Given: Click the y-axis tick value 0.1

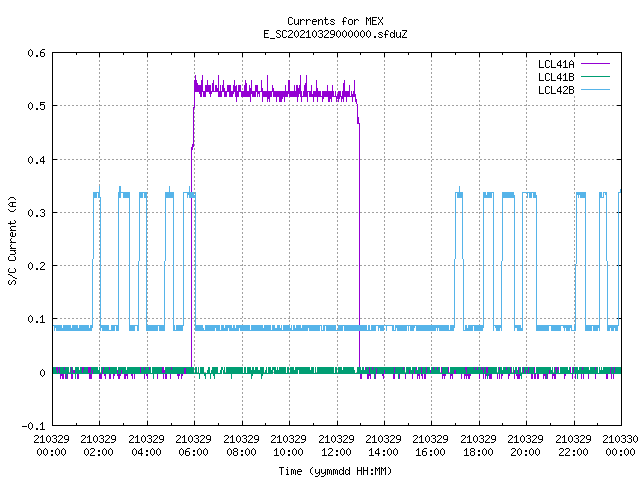Looking at the screenshot, I should point(36,319).
